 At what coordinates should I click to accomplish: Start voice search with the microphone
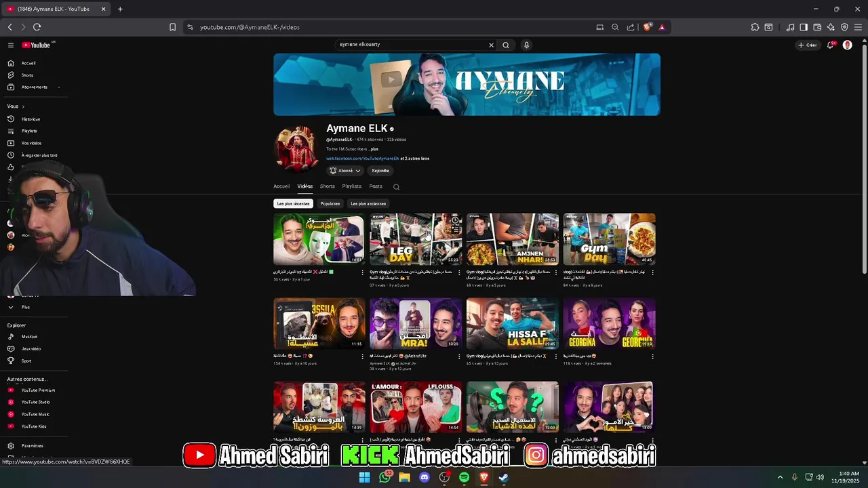click(526, 45)
